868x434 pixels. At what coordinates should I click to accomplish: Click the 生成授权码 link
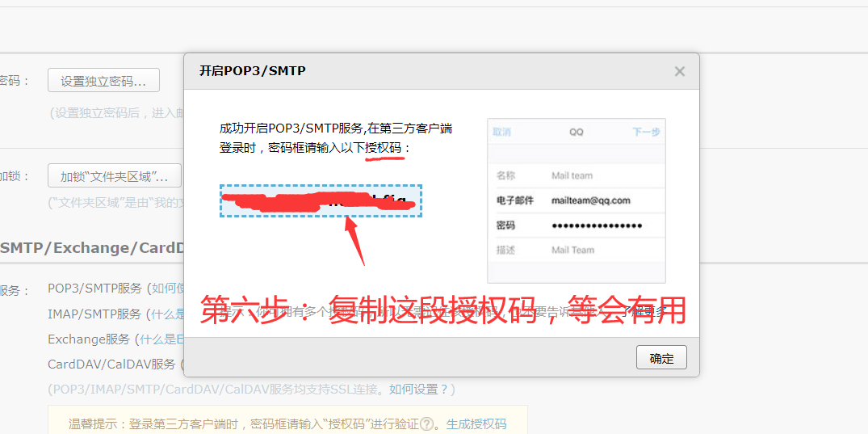tap(476, 424)
